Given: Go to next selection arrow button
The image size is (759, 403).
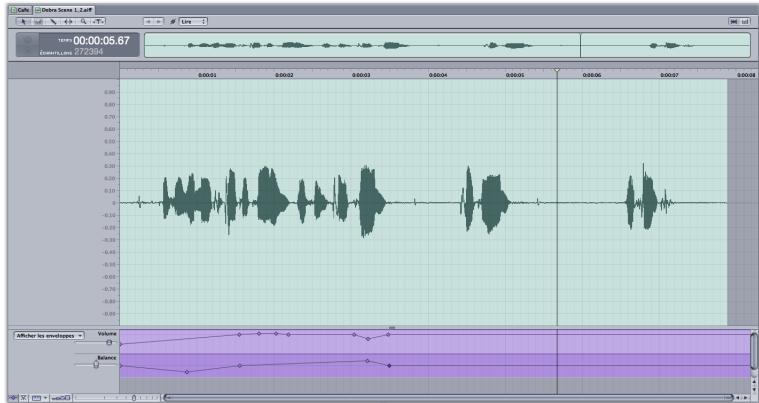Looking at the screenshot, I should pyautogui.click(x=158, y=21).
